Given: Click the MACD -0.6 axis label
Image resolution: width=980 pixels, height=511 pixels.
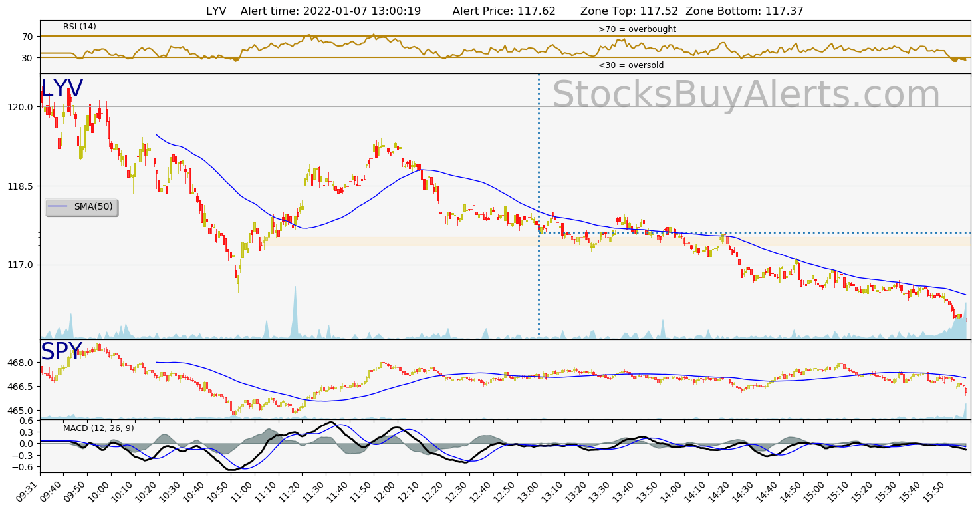Looking at the screenshot, I should [24, 468].
